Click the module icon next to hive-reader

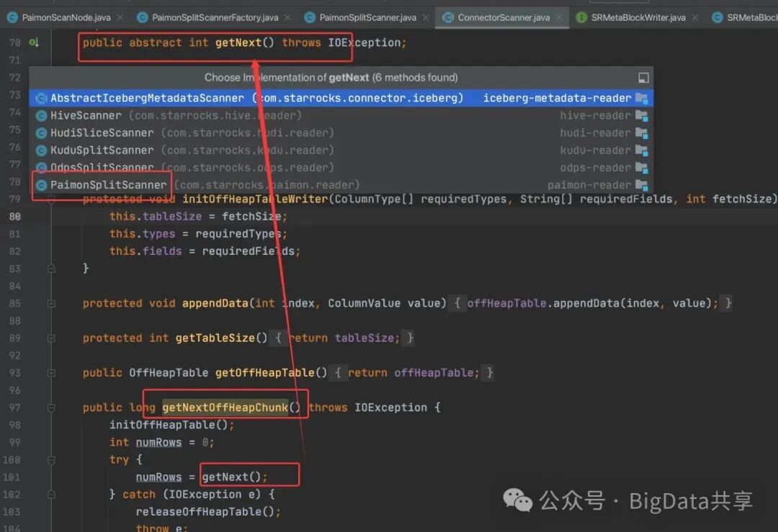pyautogui.click(x=642, y=115)
